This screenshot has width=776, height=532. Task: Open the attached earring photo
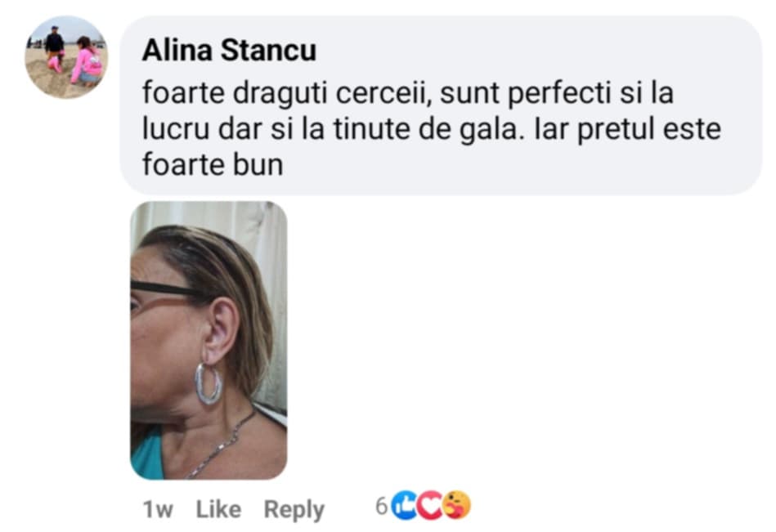(x=209, y=340)
